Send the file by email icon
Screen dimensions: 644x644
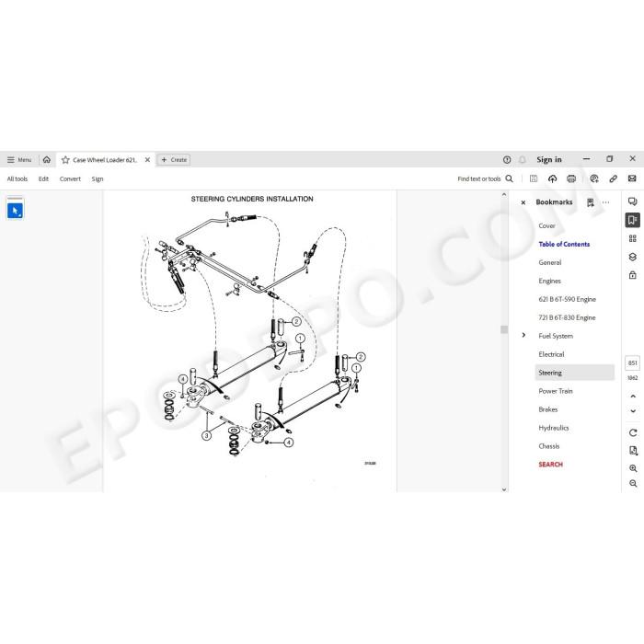tap(632, 178)
